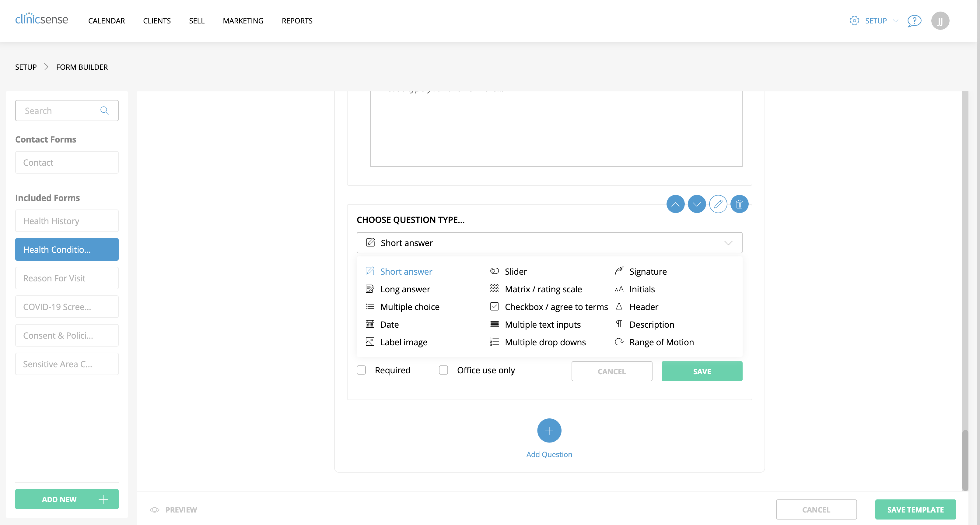Select the Signature question type
The width and height of the screenshot is (980, 525).
pos(648,271)
